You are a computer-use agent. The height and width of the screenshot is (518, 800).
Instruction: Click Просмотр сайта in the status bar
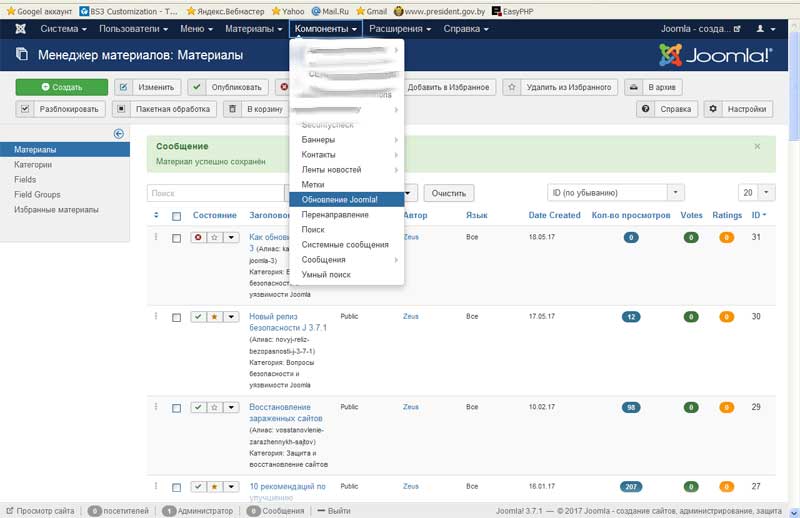(x=40, y=510)
